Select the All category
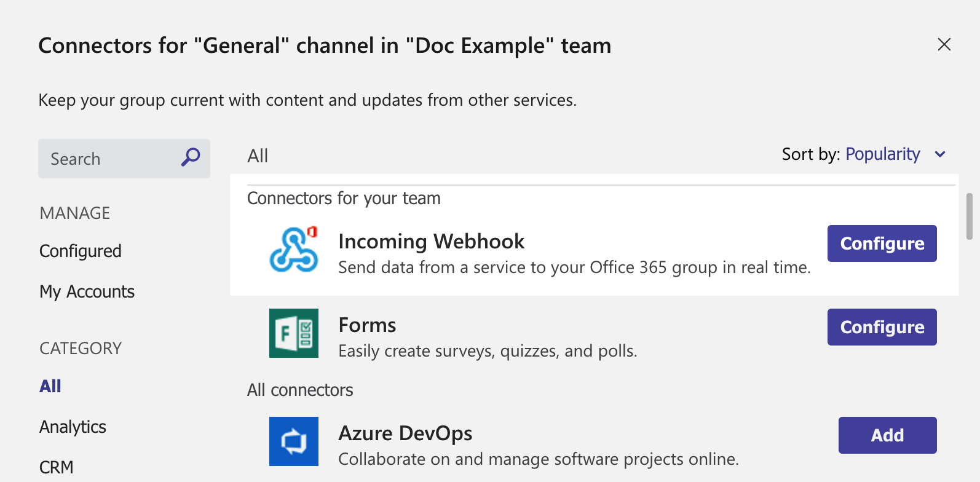 pos(50,386)
